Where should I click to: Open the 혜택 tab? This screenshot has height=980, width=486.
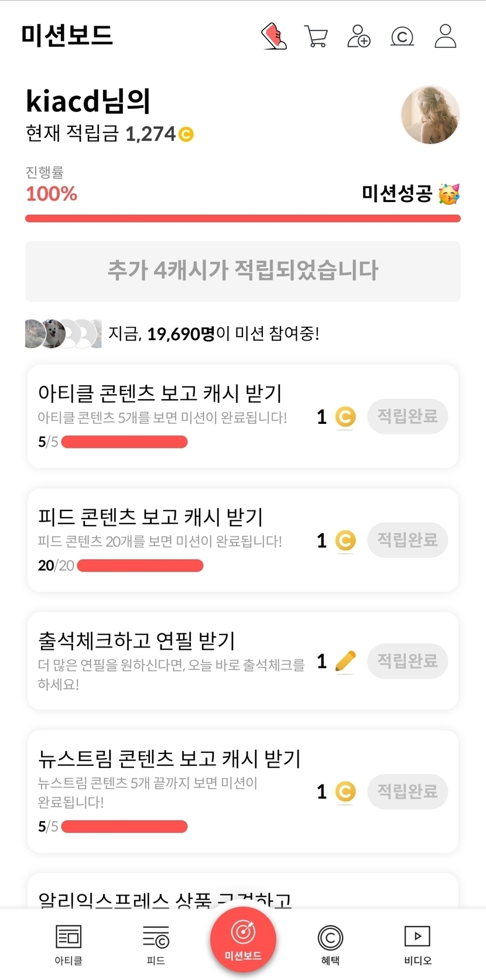[330, 944]
